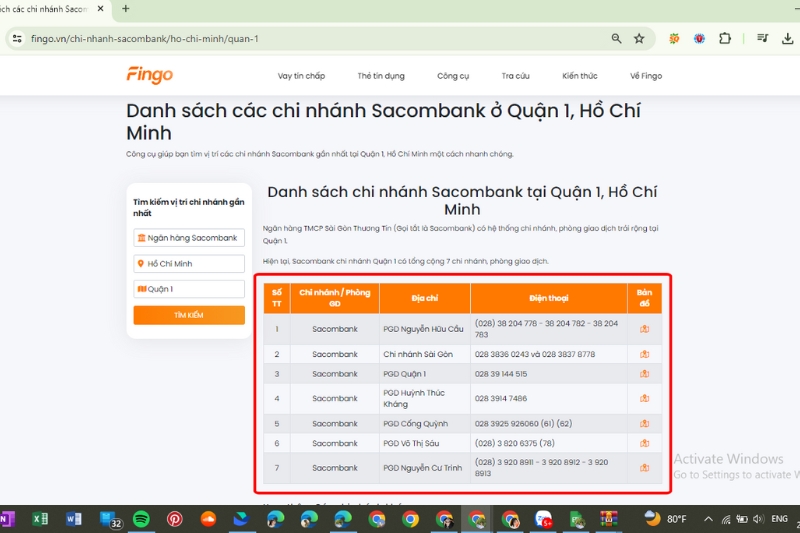Open the Tra cứu menu
This screenshot has width=800, height=533.
click(515, 76)
